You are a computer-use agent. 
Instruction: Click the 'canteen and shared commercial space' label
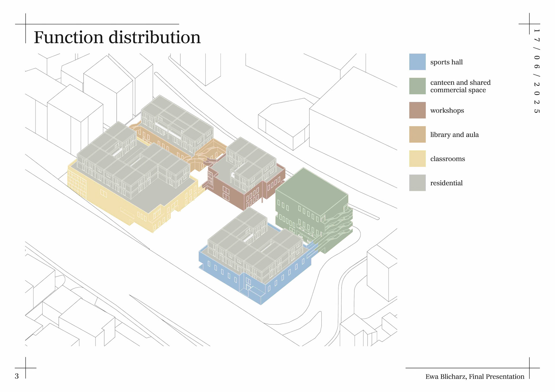tap(460, 86)
